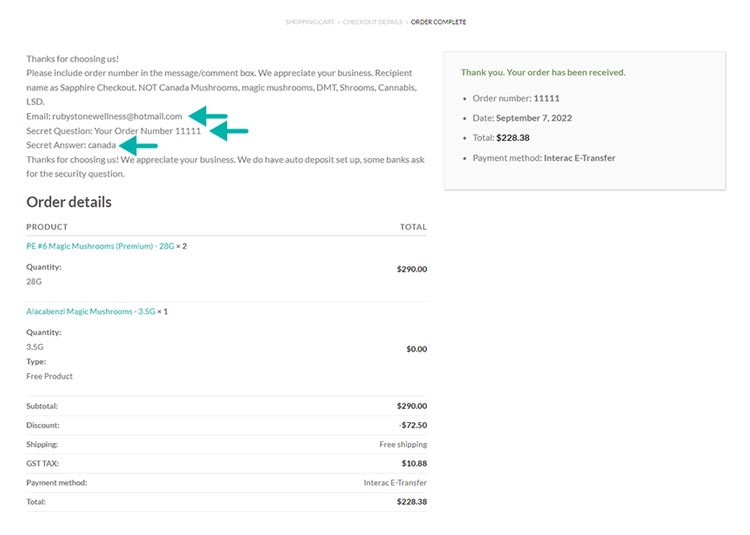Go to the Shopping Cart breadcrumb
750x535 pixels.
pos(310,22)
